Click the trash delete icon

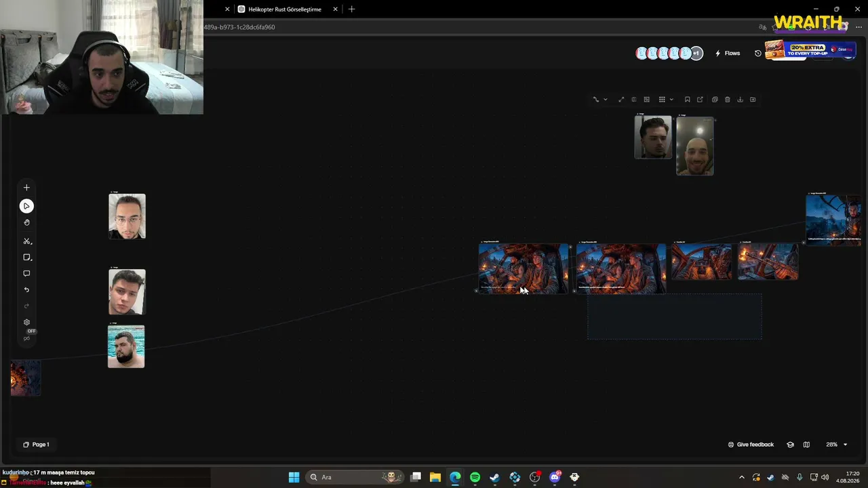(728, 100)
